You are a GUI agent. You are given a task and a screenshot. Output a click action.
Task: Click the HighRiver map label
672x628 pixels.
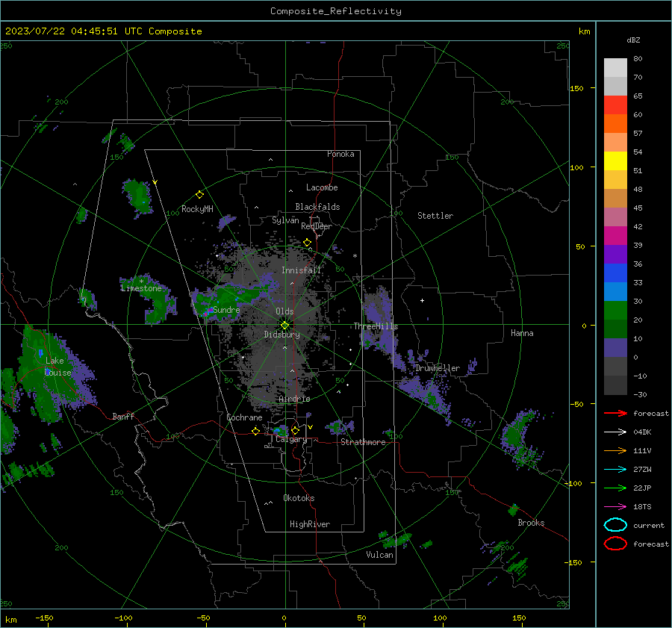[310, 524]
